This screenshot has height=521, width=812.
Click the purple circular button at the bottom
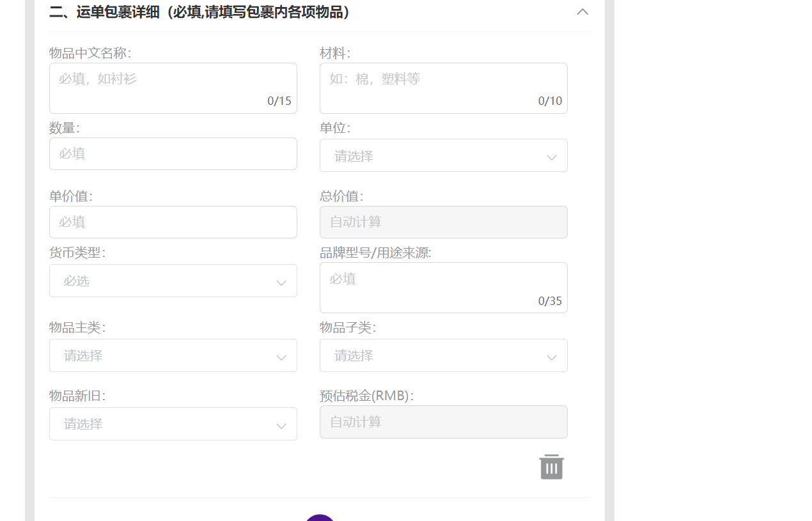click(320, 518)
